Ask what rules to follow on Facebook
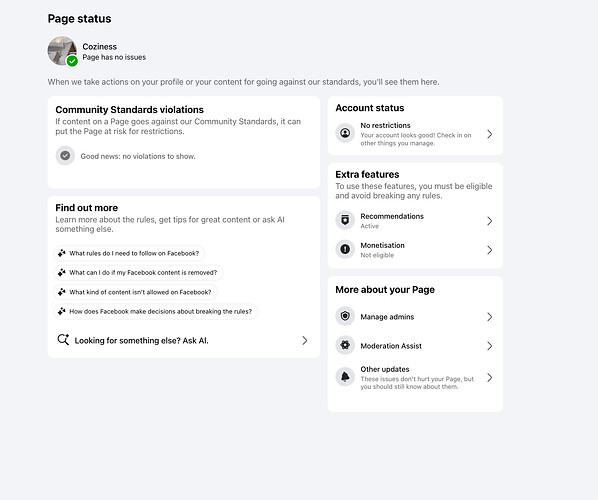Image resolution: width=598 pixels, height=500 pixels. coord(129,253)
